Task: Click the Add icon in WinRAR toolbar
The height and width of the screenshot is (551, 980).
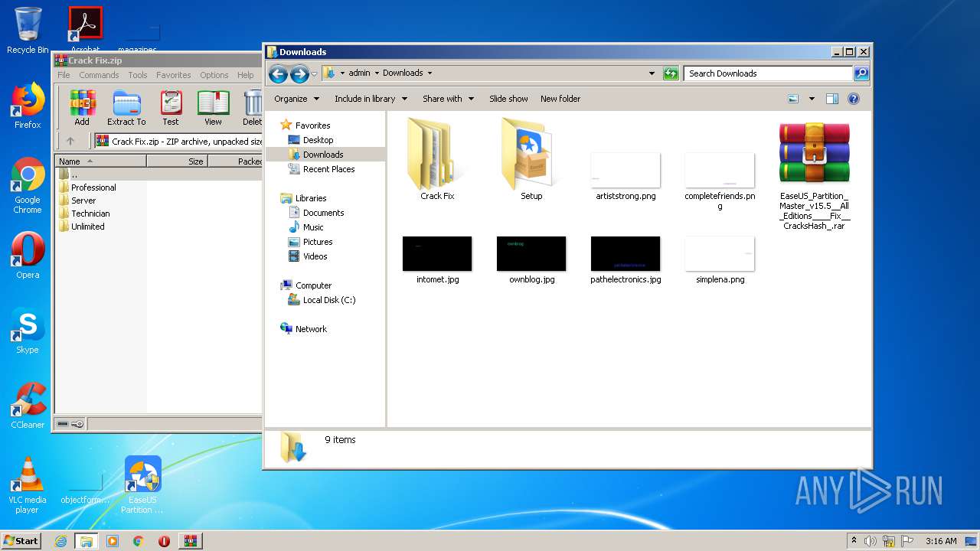Action: (x=82, y=108)
